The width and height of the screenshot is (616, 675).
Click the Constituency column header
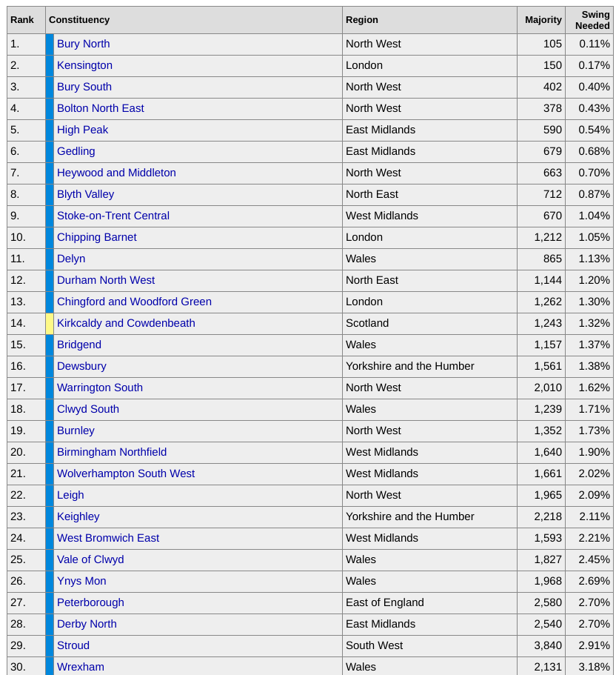click(194, 20)
